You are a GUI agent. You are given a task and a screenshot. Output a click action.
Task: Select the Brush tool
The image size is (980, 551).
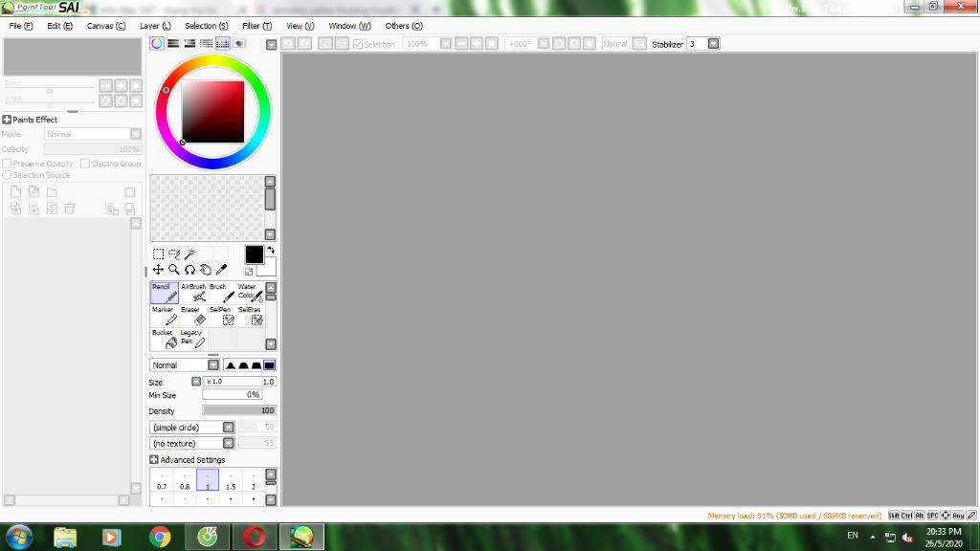pyautogui.click(x=222, y=293)
